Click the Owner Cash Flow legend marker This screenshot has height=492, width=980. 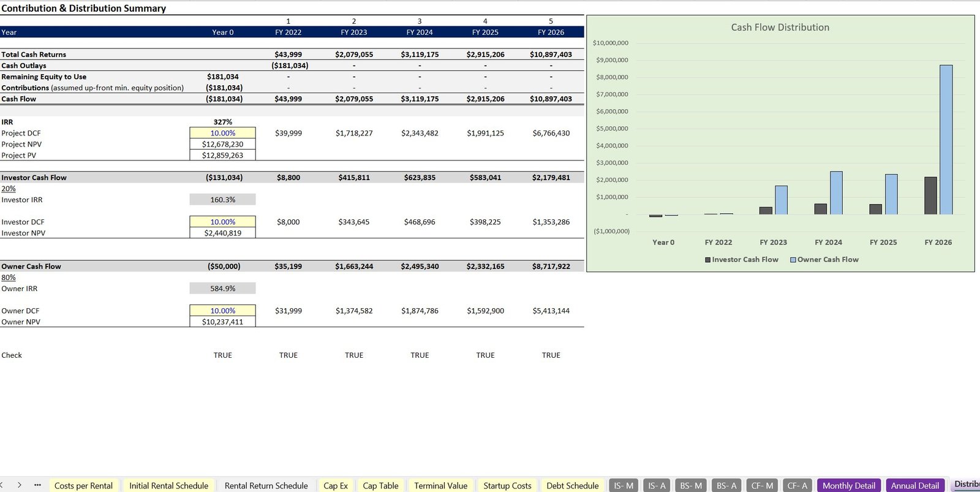(x=793, y=260)
